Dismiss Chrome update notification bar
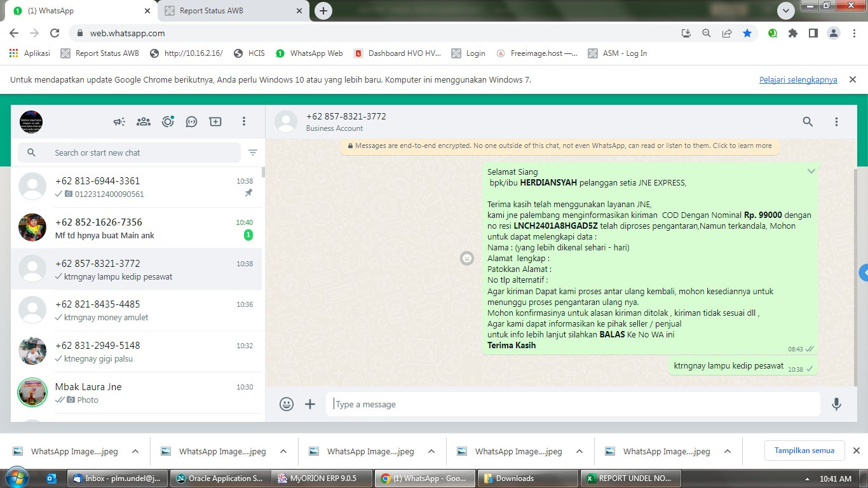The height and width of the screenshot is (488, 868). coord(853,79)
